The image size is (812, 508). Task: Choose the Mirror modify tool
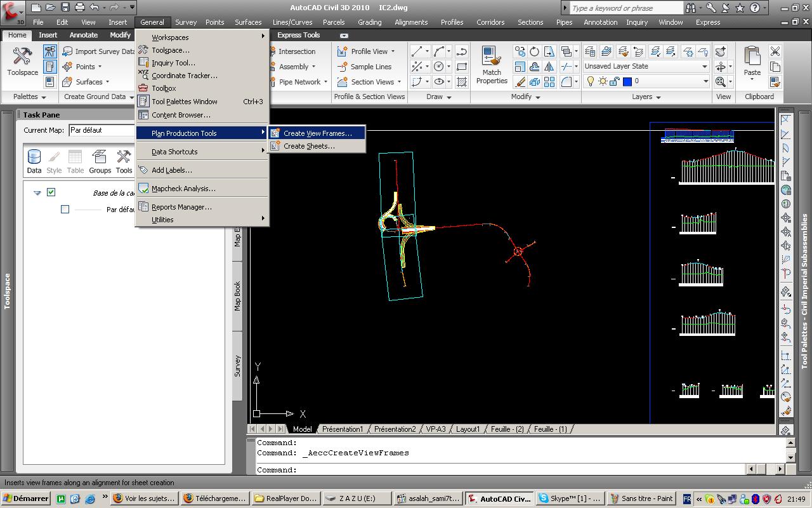549,67
